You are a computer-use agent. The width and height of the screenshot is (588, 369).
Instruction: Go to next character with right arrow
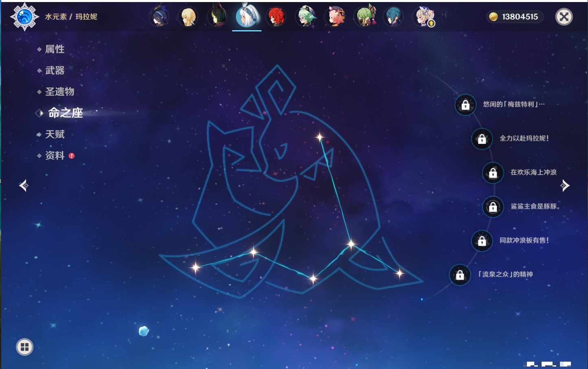(565, 186)
